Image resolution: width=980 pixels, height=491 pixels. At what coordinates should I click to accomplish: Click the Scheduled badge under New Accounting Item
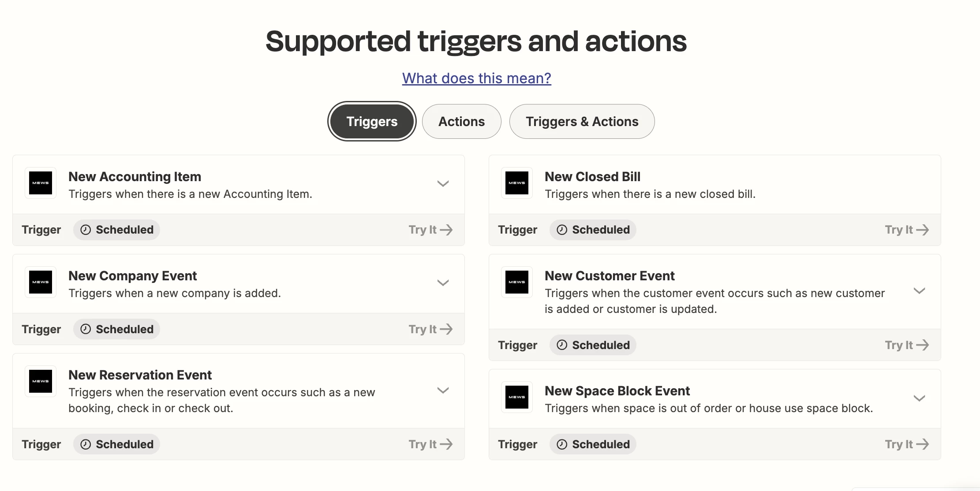[x=117, y=230]
